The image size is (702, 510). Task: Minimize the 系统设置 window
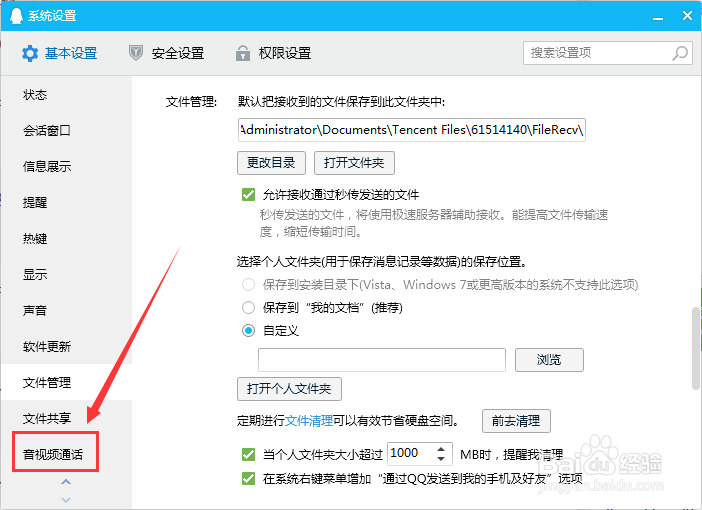[x=658, y=17]
